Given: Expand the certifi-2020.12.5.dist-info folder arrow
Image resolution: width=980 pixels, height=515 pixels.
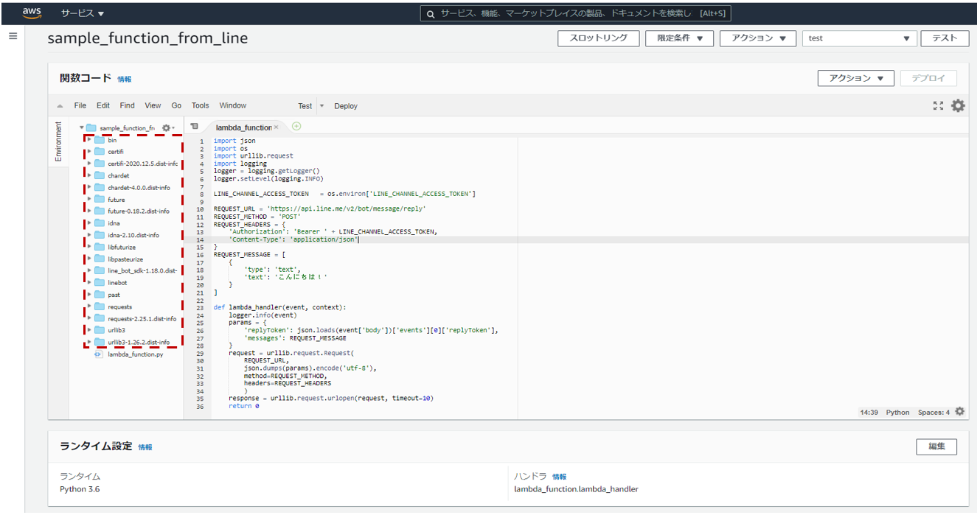Looking at the screenshot, I should [89, 164].
